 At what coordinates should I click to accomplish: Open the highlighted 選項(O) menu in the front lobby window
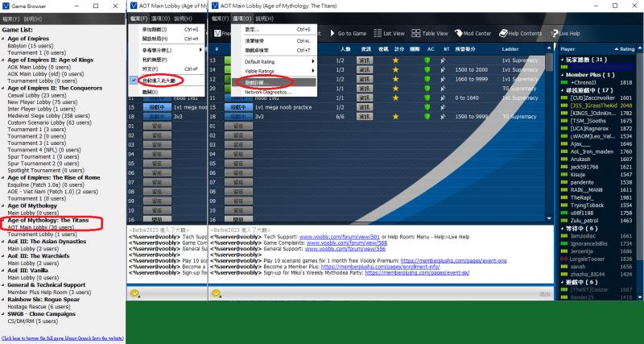coord(242,19)
